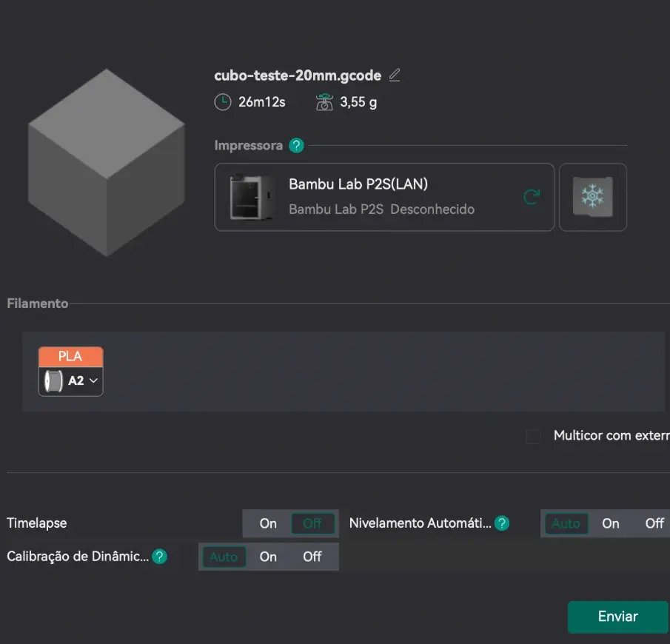Click the Enviar button

618,617
